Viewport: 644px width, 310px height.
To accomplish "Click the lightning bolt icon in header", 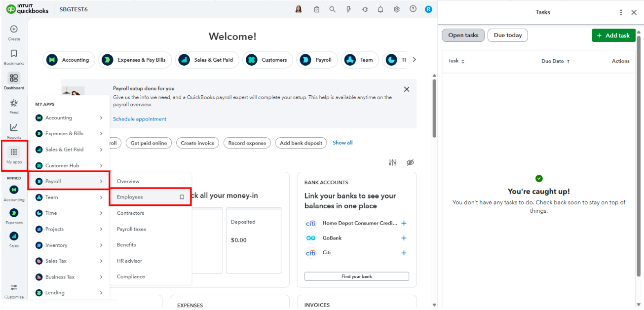I will pos(349,9).
